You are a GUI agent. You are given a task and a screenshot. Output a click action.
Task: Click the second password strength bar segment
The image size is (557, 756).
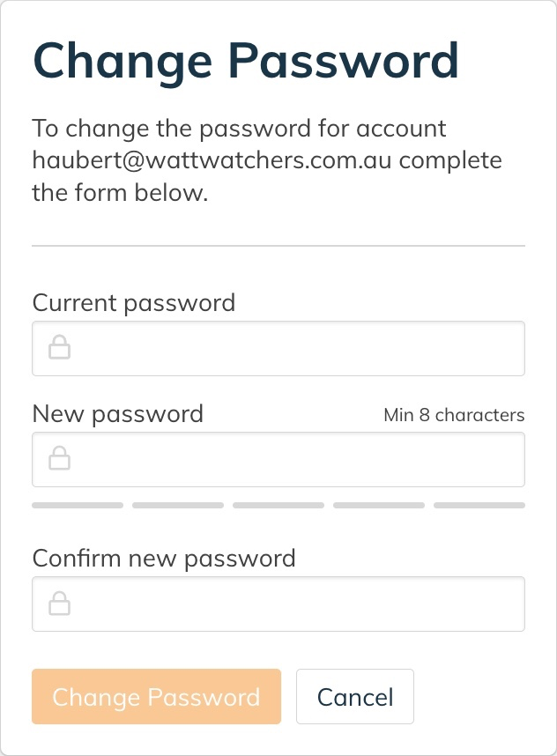pos(178,505)
